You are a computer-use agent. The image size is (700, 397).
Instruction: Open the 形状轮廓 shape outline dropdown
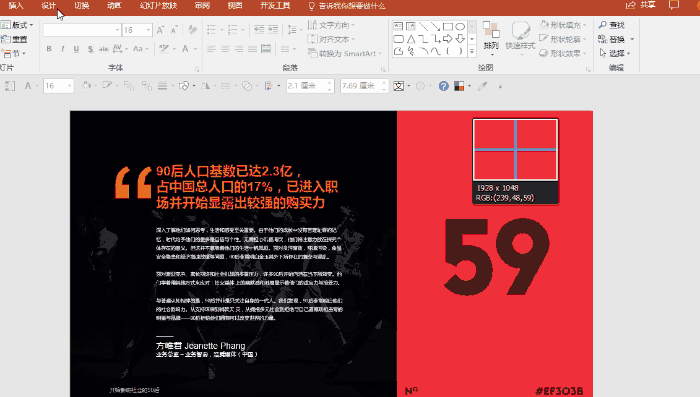[562, 39]
